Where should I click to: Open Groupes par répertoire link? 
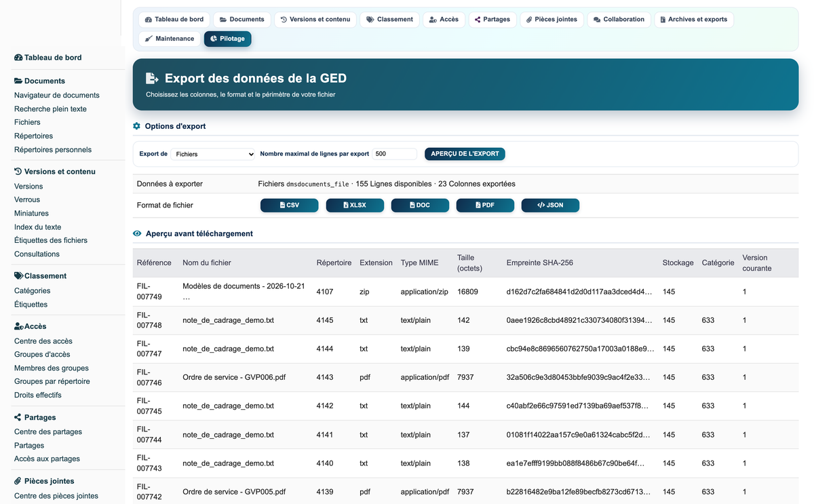click(52, 382)
